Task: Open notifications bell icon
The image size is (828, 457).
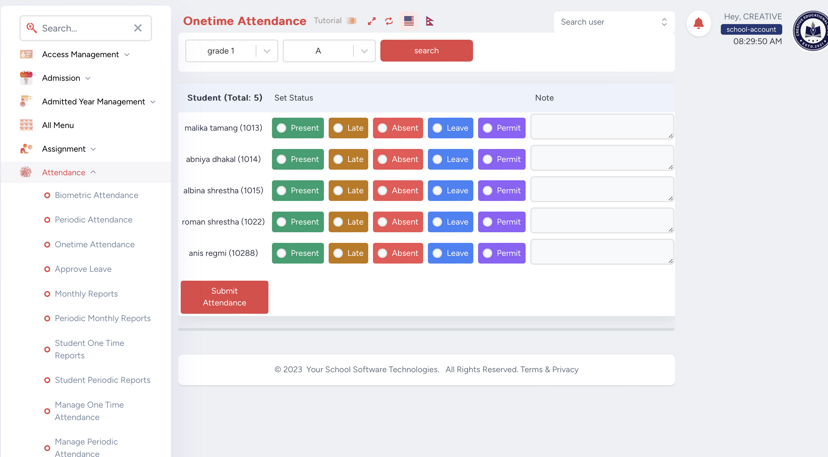Action: (699, 23)
